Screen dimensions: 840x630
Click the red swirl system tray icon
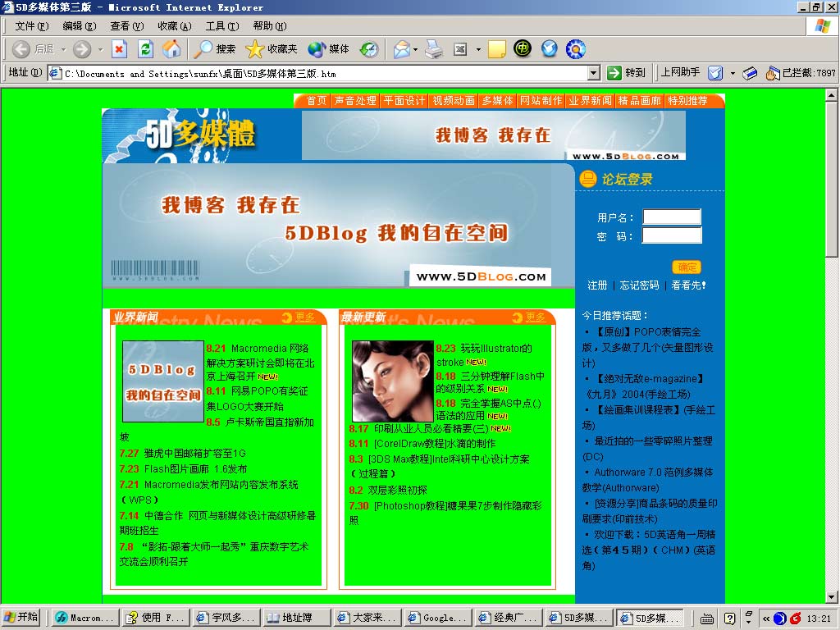point(796,619)
